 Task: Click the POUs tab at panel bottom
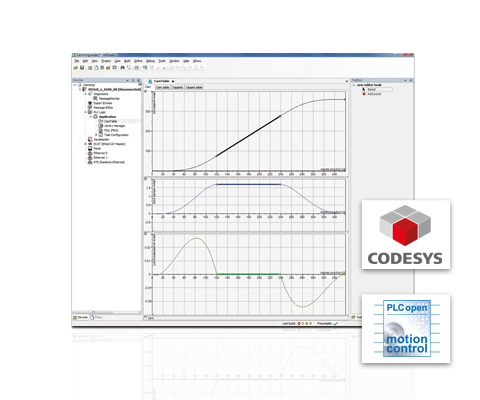[97, 317]
